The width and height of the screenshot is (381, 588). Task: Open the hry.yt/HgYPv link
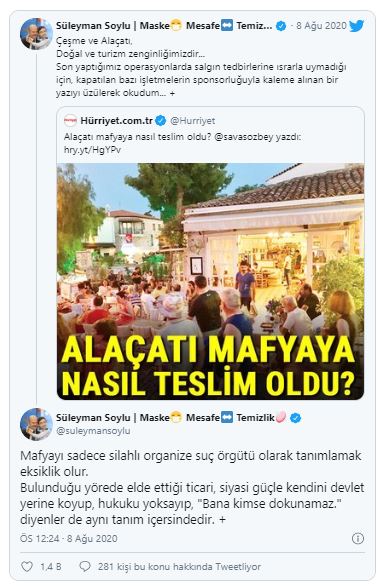click(92, 150)
